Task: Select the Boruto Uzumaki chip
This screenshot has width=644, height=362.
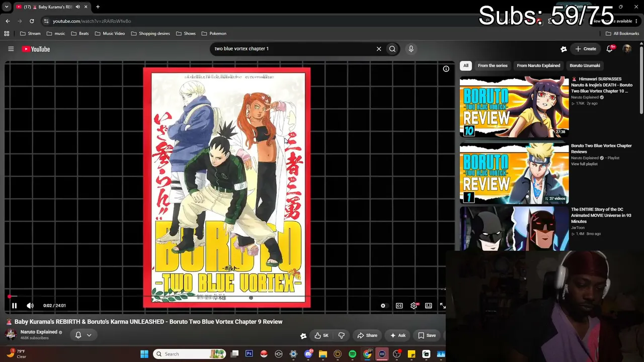Action: click(x=585, y=65)
